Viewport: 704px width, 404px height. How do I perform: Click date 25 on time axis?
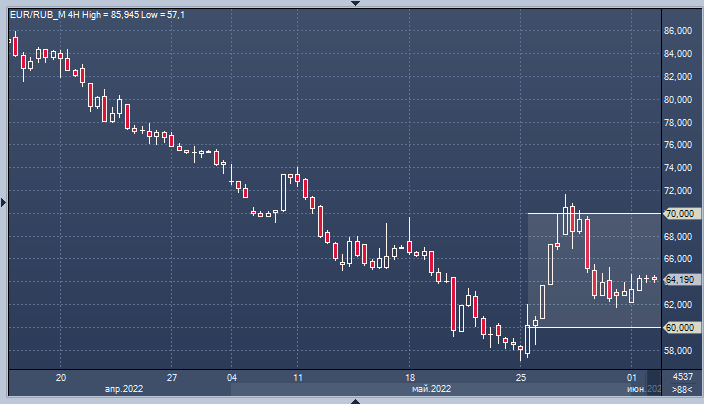tap(521, 377)
